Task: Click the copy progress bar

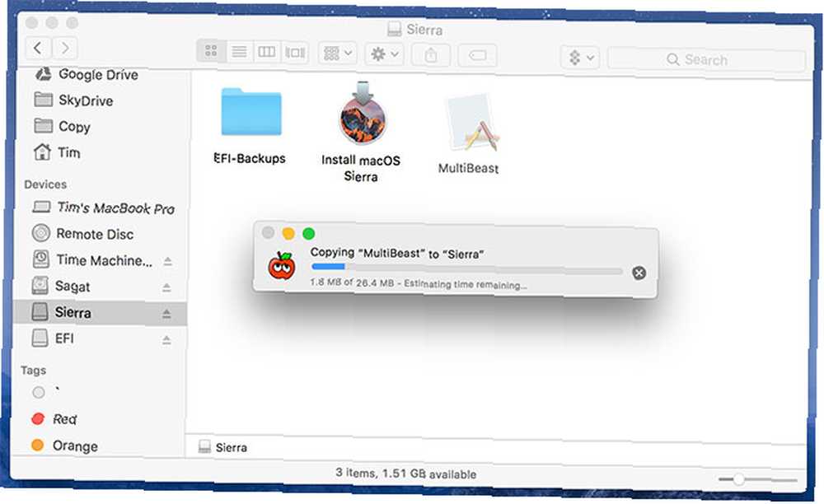Action: [466, 268]
